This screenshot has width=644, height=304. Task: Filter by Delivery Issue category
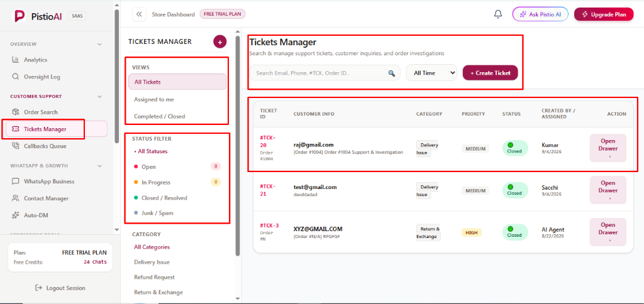[152, 262]
